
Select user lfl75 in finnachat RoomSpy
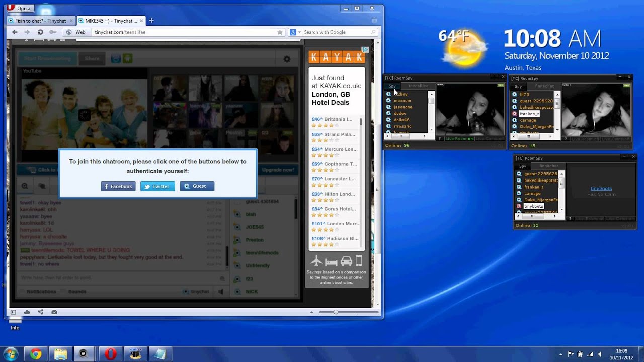click(x=524, y=94)
